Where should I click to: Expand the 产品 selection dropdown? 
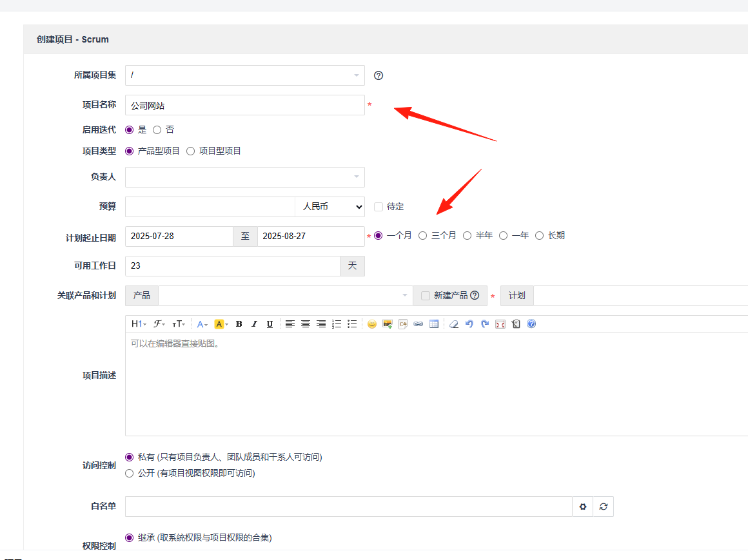pyautogui.click(x=286, y=296)
